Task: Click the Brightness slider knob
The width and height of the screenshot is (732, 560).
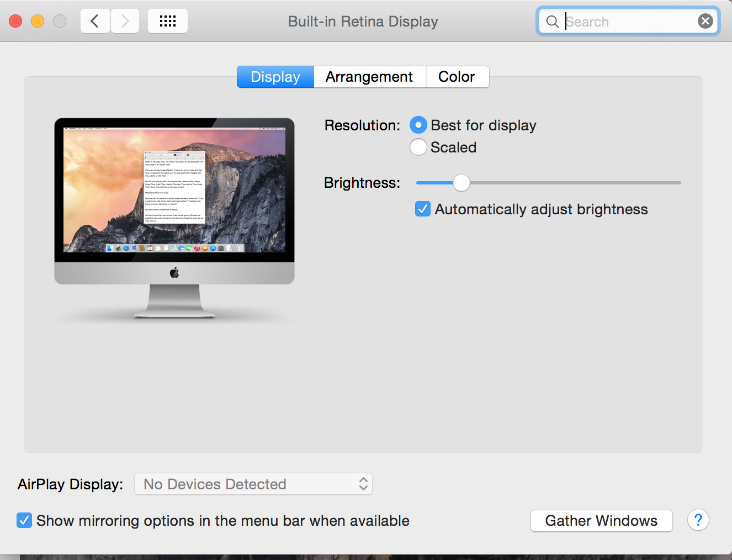Action: pos(462,183)
